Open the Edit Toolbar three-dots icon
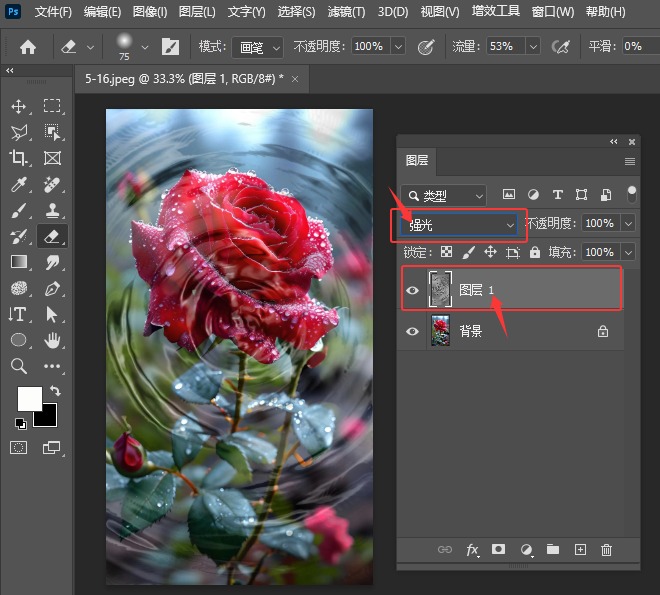660x595 pixels. (52, 366)
